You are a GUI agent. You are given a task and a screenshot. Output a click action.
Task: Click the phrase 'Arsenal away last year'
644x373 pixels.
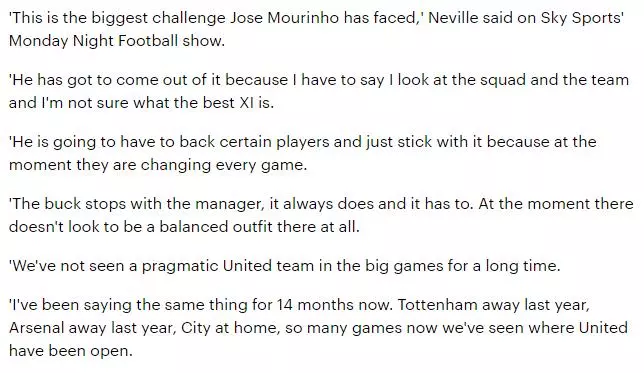(90, 328)
